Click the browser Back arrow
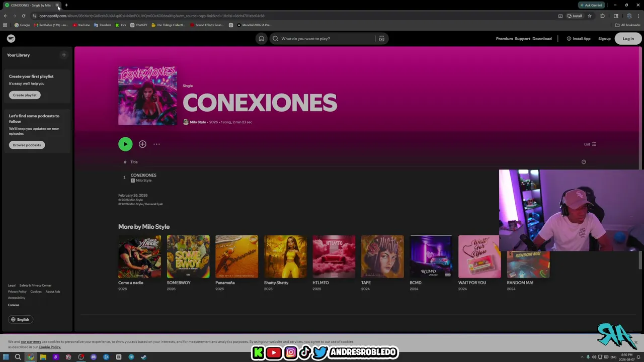644x362 pixels. click(6, 16)
